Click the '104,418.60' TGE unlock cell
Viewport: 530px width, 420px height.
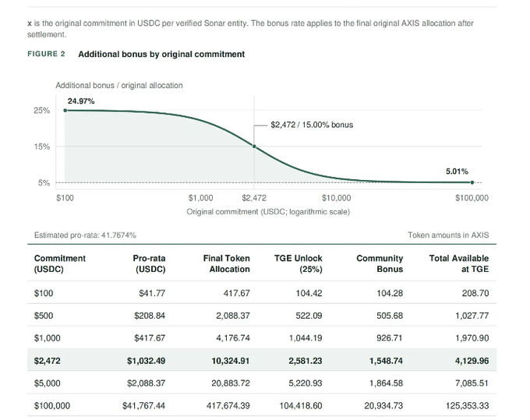pyautogui.click(x=301, y=405)
